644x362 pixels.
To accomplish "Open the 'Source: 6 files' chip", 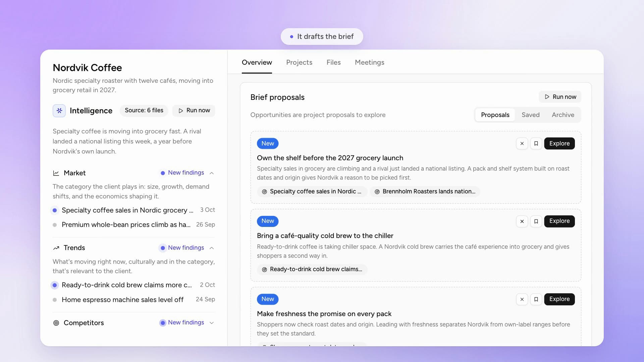I will click(x=144, y=111).
